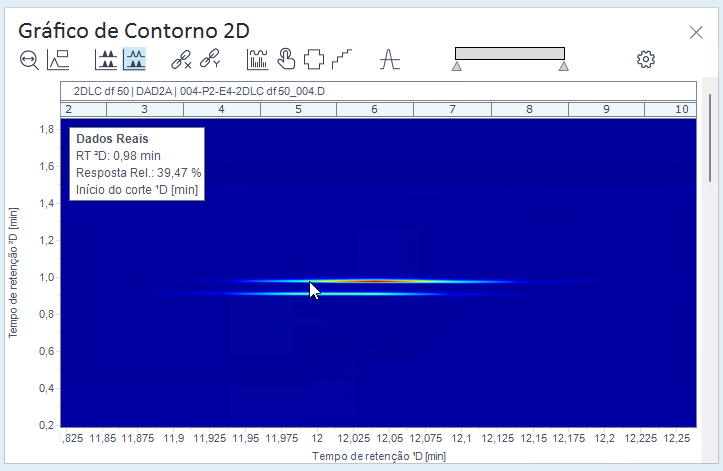Click the link Y-axis chain icon
Image resolution: width=723 pixels, height=471 pixels.
pyautogui.click(x=210, y=59)
